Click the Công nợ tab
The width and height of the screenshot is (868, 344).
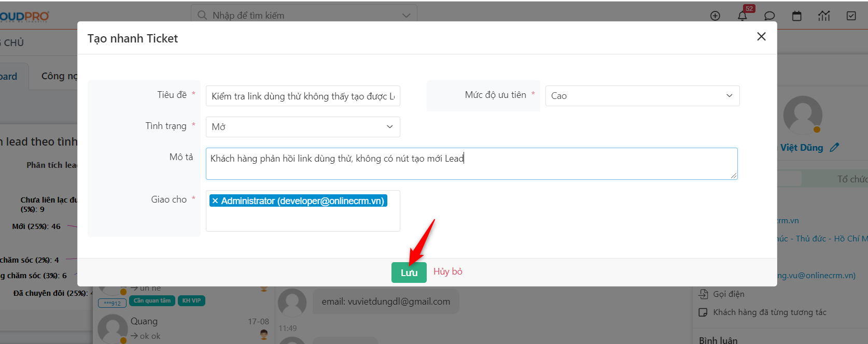point(59,76)
